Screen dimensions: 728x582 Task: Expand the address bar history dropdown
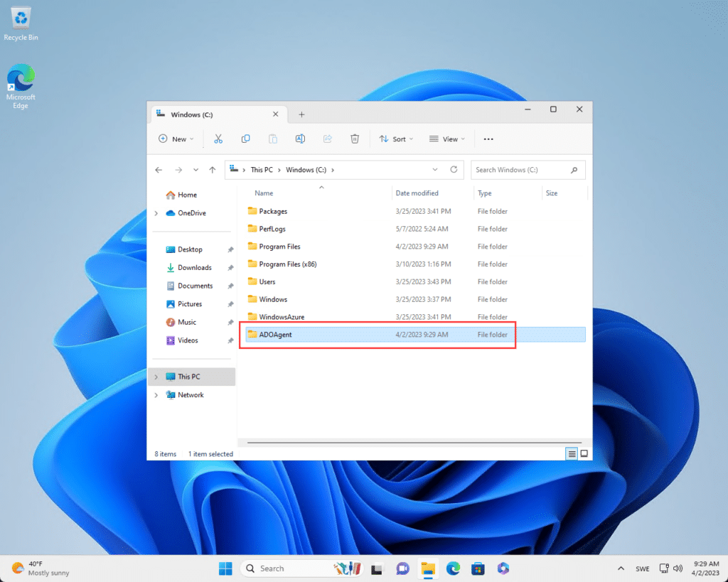435,169
